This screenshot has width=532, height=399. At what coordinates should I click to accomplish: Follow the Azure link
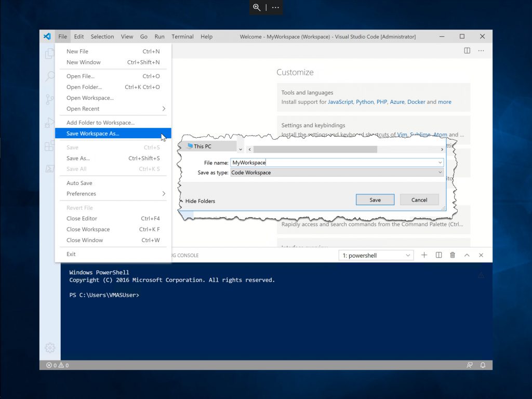pyautogui.click(x=397, y=102)
